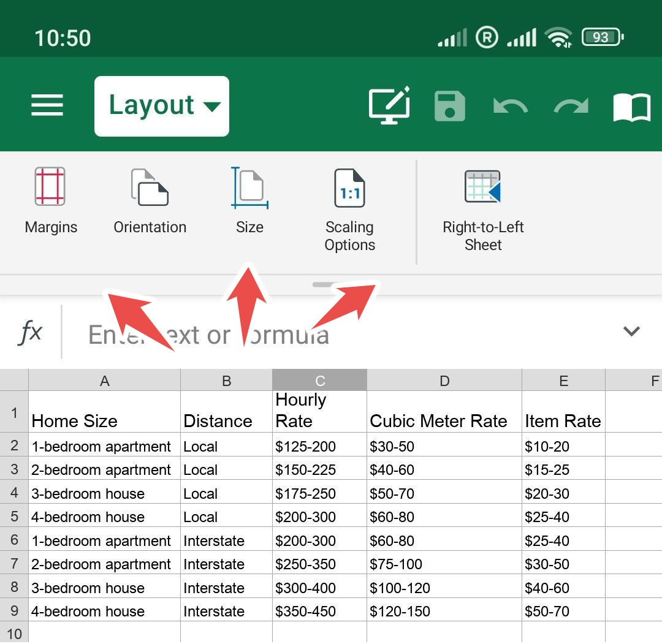This screenshot has width=662, height=644.
Task: Redo the last action
Action: click(x=571, y=106)
